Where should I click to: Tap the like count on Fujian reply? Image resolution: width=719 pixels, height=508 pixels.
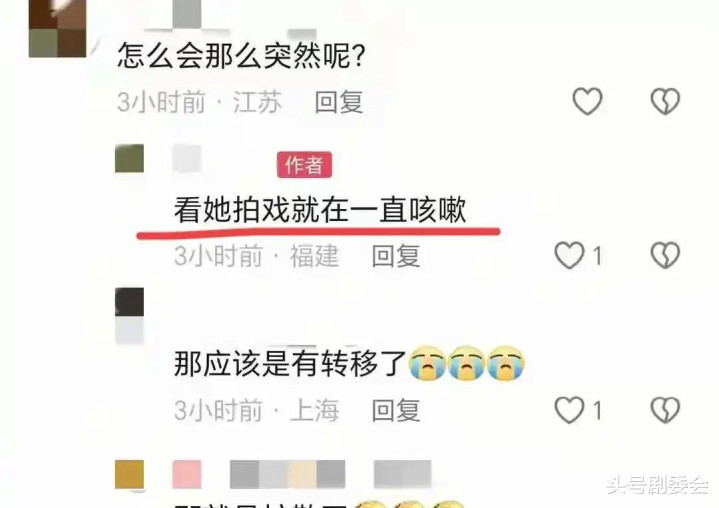pos(597,255)
